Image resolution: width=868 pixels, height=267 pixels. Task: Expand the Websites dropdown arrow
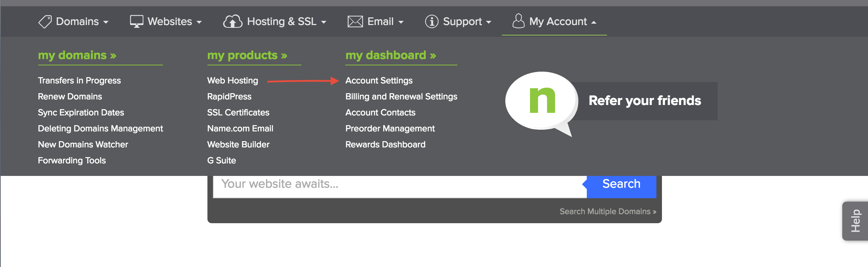[199, 22]
